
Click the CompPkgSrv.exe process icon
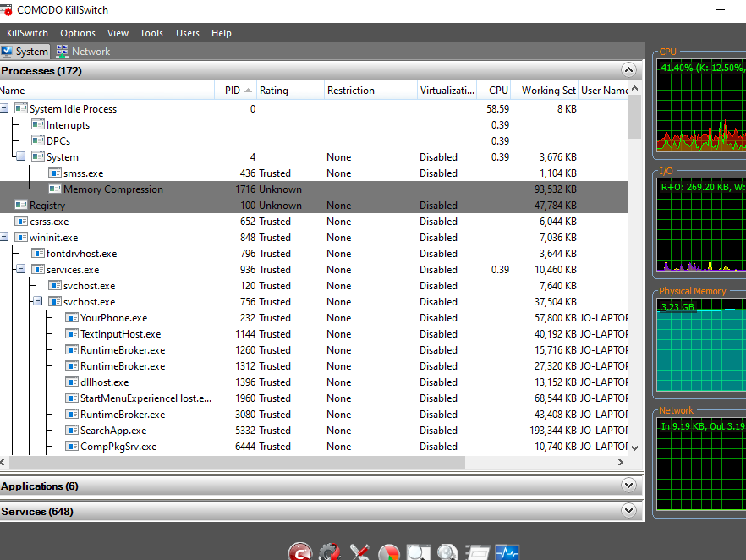72,447
